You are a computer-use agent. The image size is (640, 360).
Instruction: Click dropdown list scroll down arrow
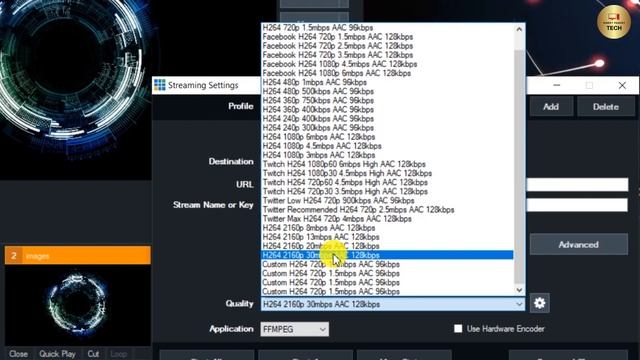519,290
